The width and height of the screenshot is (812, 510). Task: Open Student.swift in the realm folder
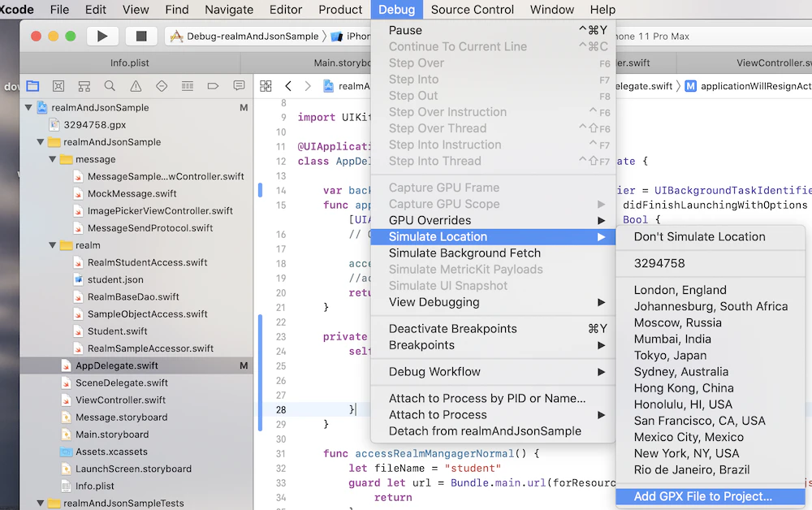tap(117, 331)
